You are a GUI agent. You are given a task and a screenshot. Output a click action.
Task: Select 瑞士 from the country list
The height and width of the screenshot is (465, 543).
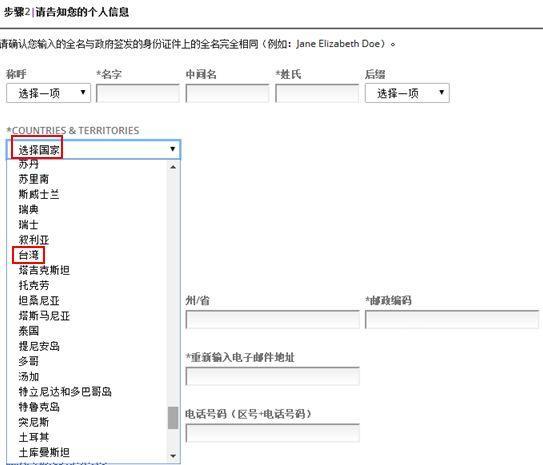pyautogui.click(x=28, y=225)
